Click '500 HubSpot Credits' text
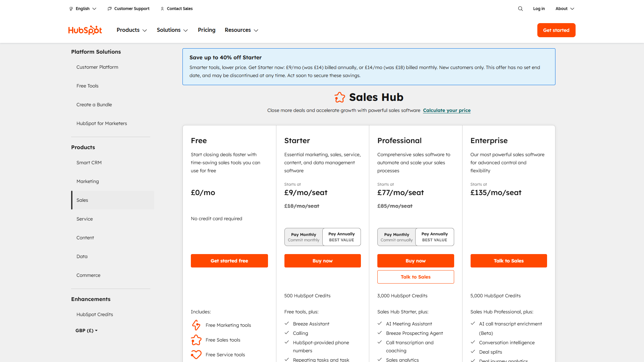 click(307, 296)
